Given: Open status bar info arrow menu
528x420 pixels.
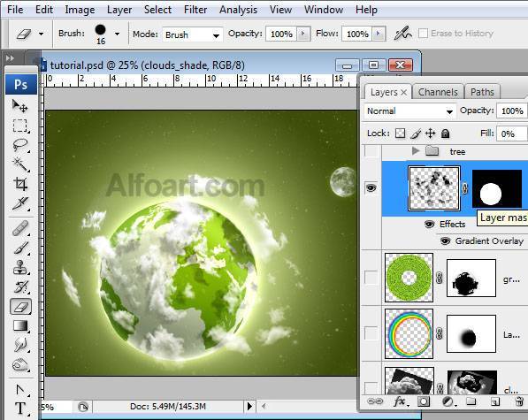Looking at the screenshot, I should pos(249,406).
